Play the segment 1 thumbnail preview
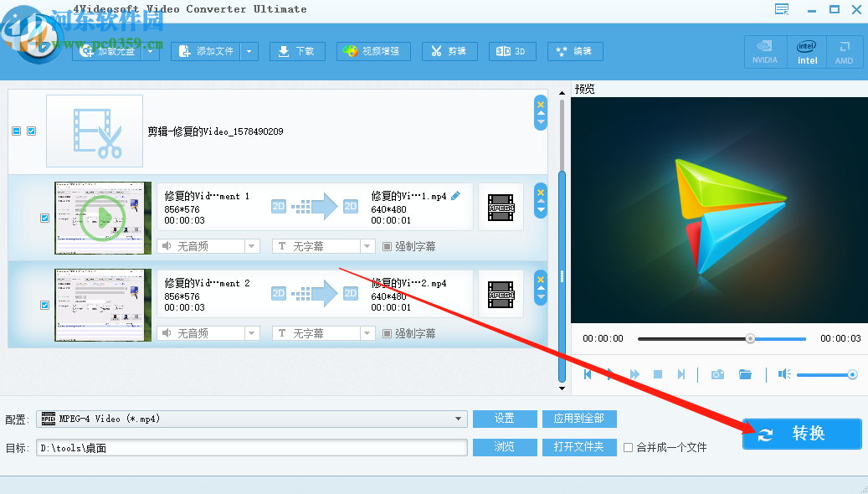This screenshot has width=868, height=494. (103, 219)
